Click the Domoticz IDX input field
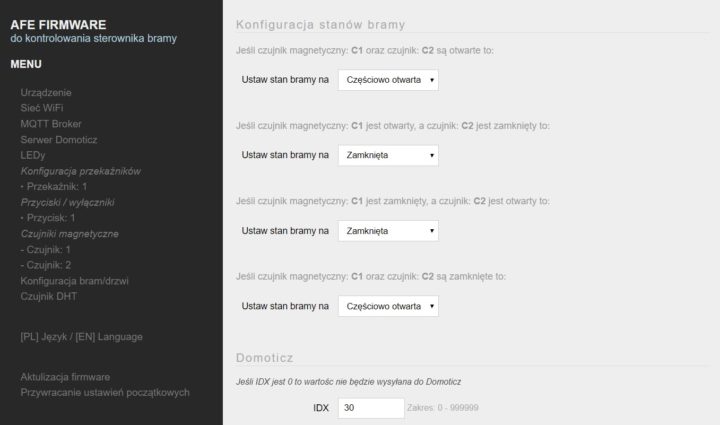720x425 pixels. (x=371, y=408)
